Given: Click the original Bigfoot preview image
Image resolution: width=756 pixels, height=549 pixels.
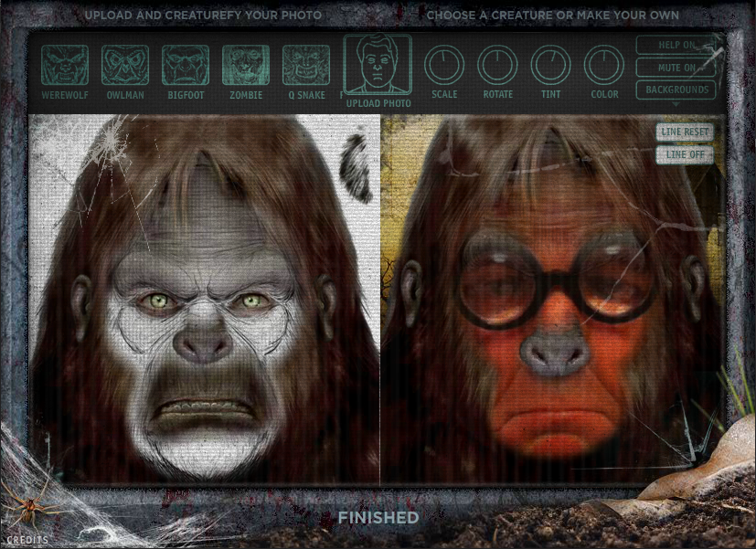Looking at the screenshot, I should pyautogui.click(x=205, y=299).
